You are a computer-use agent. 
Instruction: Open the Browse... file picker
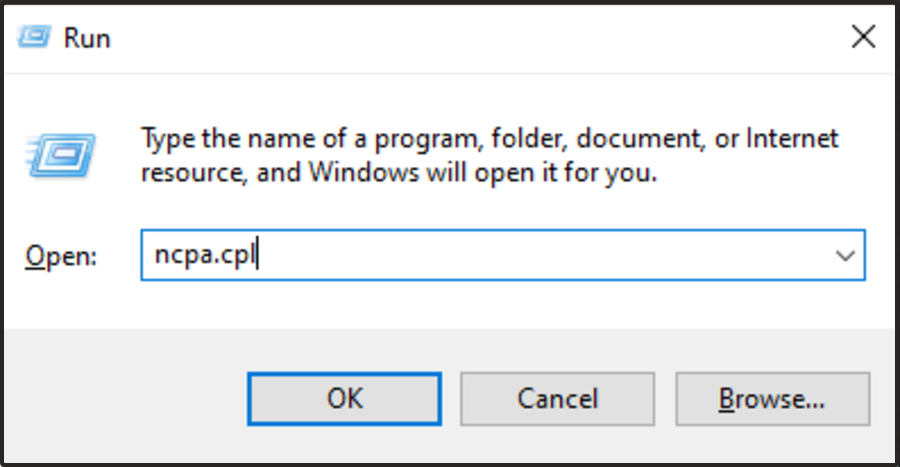coord(771,399)
